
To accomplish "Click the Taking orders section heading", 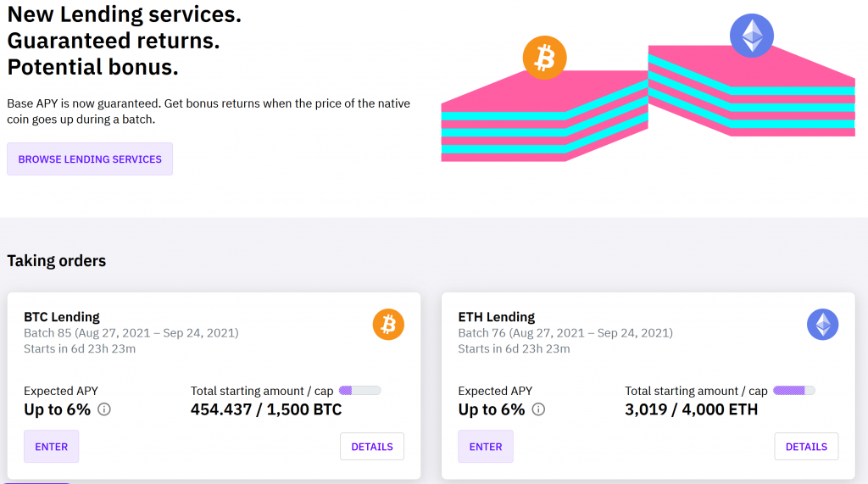I will click(x=57, y=261).
